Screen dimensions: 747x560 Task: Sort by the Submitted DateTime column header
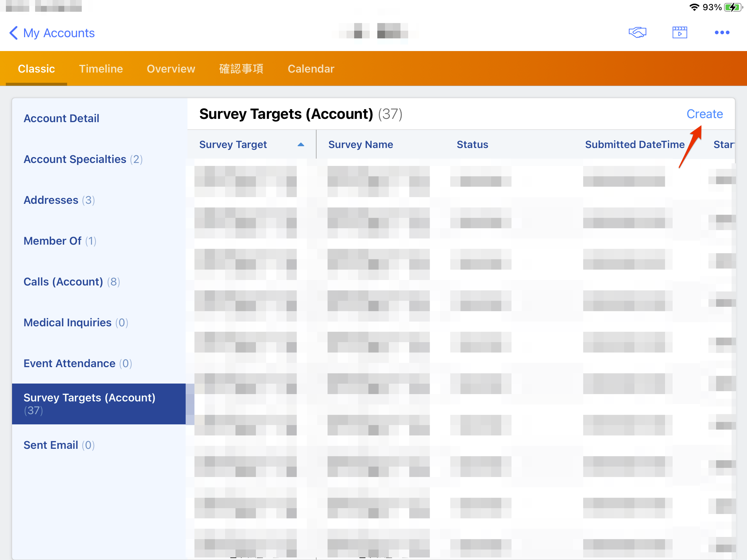(634, 145)
